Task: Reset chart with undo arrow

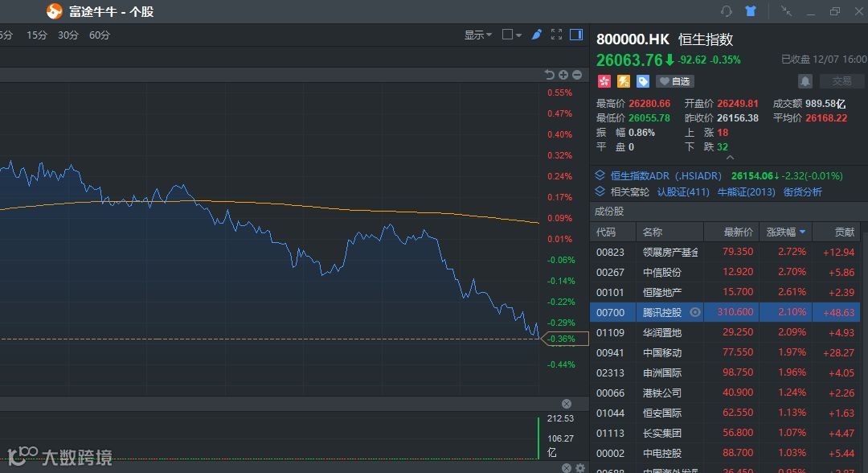Action: (x=549, y=75)
